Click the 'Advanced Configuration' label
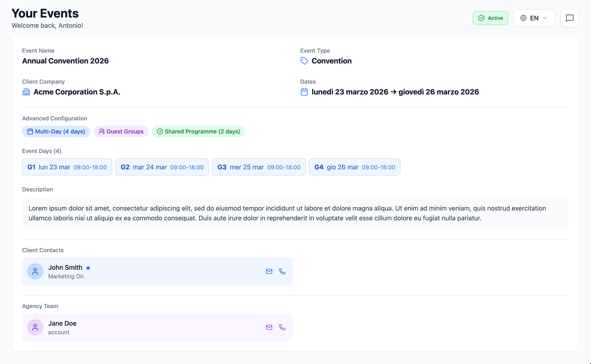Viewport: 591px width, 364px height. 55,119
